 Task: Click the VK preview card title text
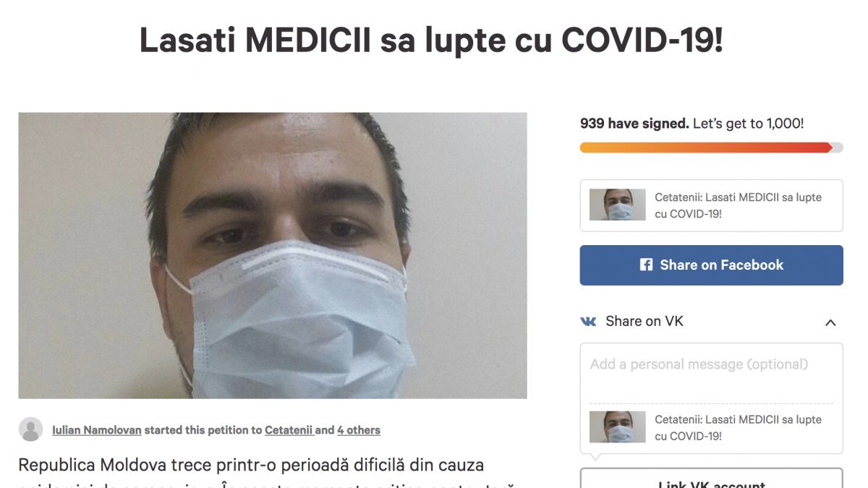(x=738, y=427)
